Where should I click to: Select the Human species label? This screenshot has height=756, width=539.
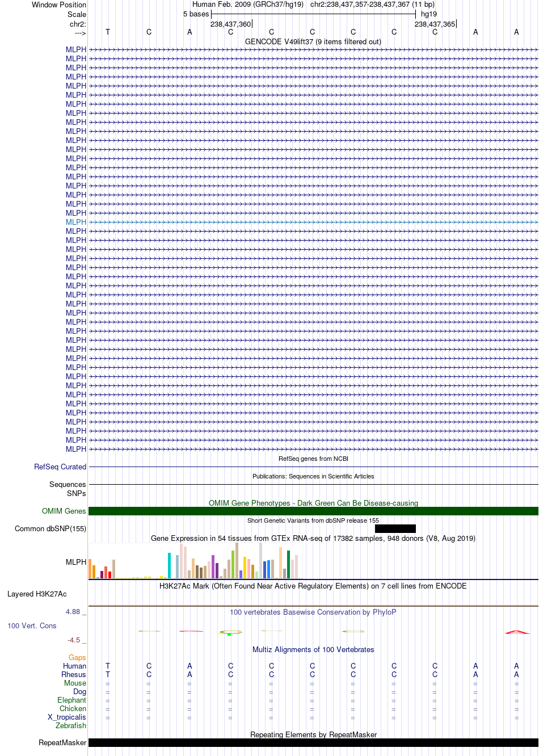click(x=75, y=666)
